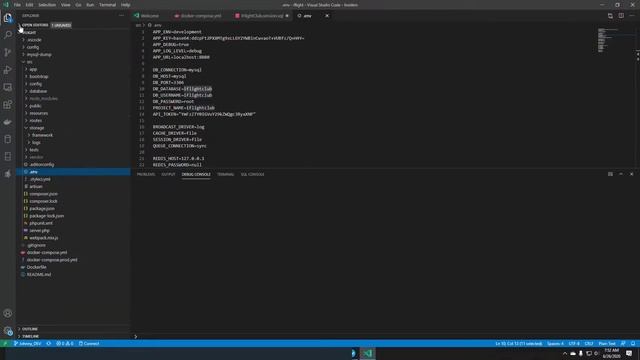Open the Accounts icon in the activity bar
Screen dimensions: 640x360
pos(8,313)
